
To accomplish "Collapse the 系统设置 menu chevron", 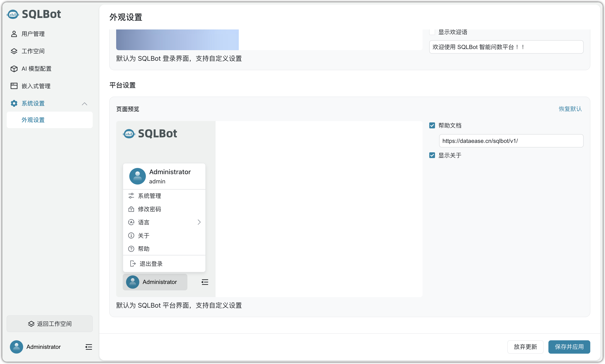I will pos(84,104).
